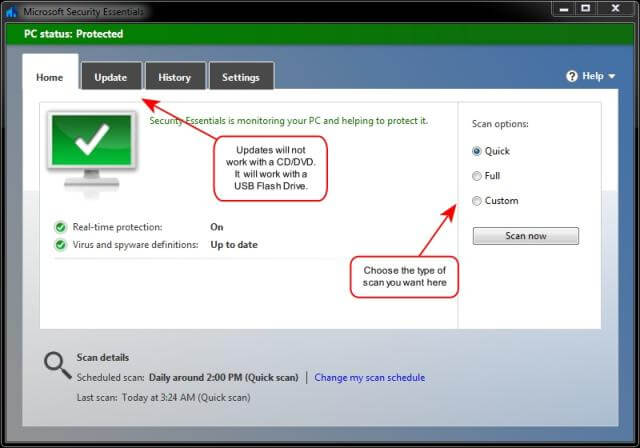Click the green check beside Real-time protection
640x448 pixels.
coord(61,227)
